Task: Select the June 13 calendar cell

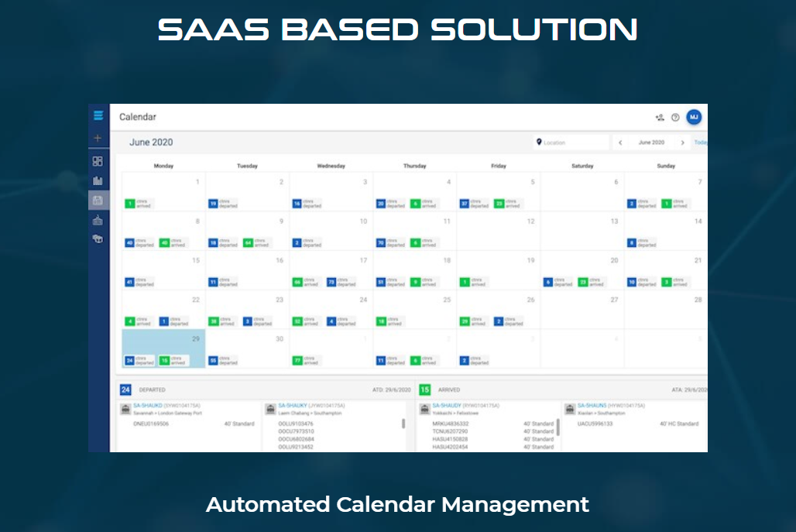Action: click(x=582, y=231)
